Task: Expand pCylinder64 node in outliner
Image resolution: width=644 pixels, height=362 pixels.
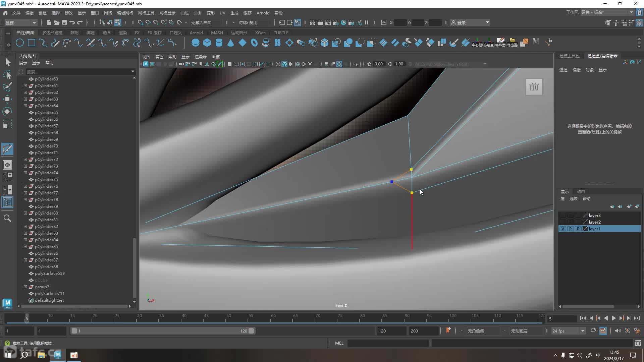Action: 25,106
